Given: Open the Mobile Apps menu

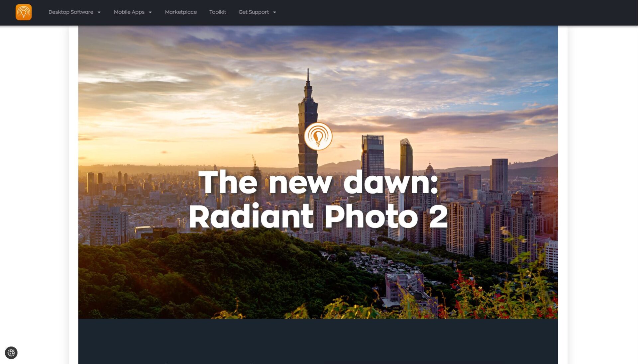Looking at the screenshot, I should (129, 12).
